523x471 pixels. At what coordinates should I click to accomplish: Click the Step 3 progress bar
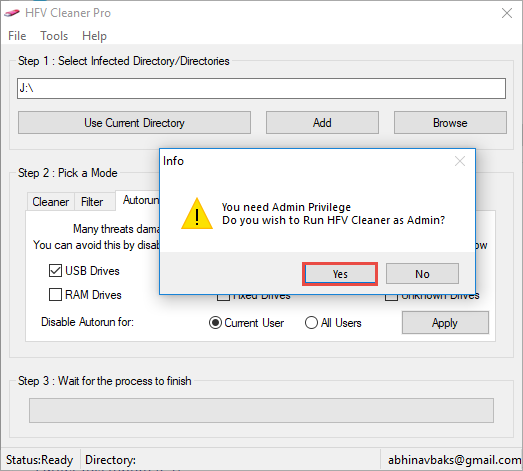pos(262,410)
